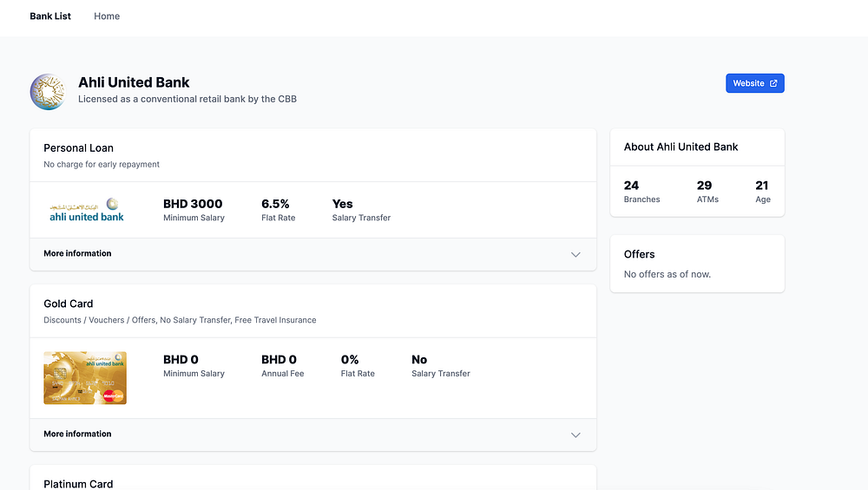Click the About Ahli United Bank heading
The height and width of the screenshot is (490, 868).
coord(681,147)
